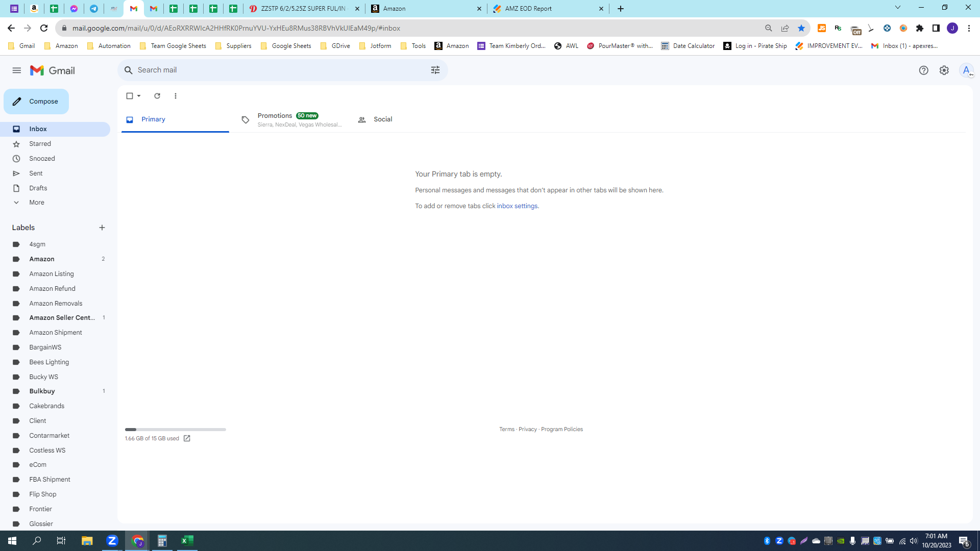Open the Team Google Sheets bookmark folder
980x551 pixels.
[173, 46]
